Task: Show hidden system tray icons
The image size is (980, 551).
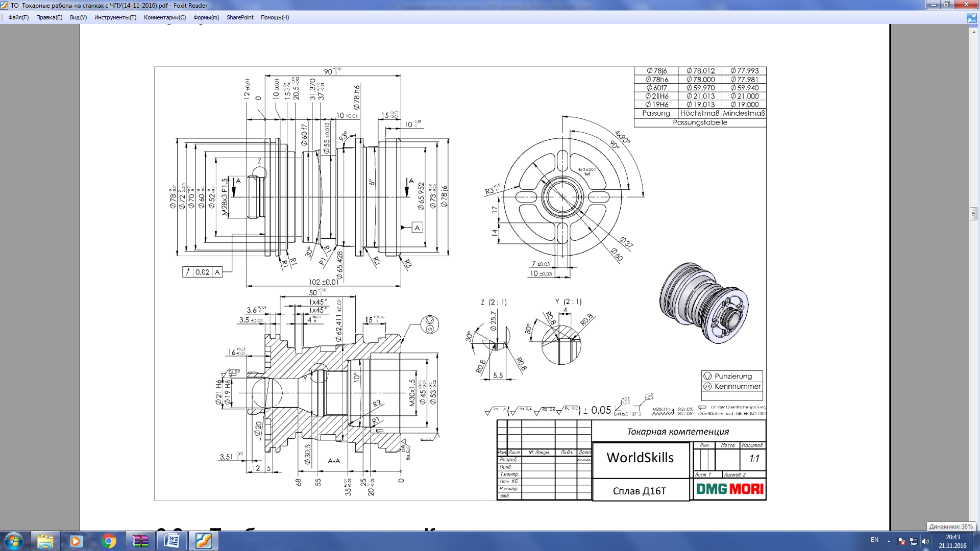Action: (x=889, y=541)
